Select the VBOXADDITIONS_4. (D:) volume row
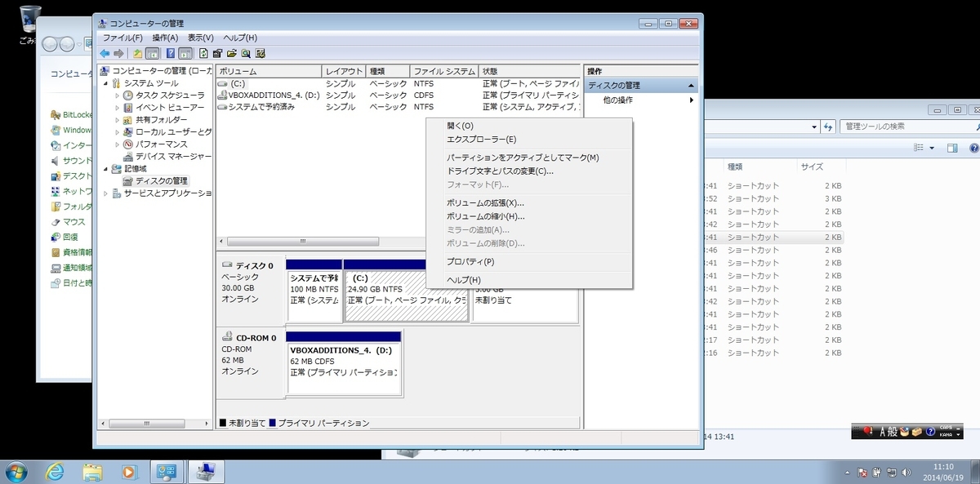The width and height of the screenshot is (980, 484). click(x=399, y=95)
